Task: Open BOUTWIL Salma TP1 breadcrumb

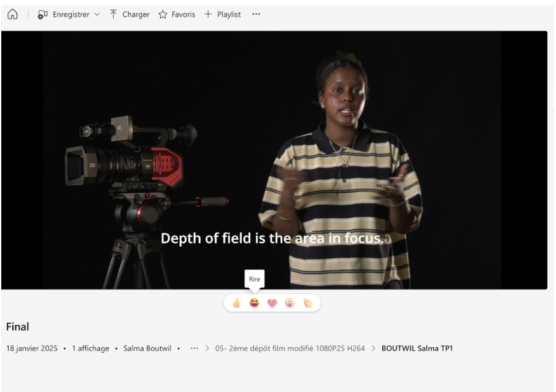Action: [x=417, y=348]
